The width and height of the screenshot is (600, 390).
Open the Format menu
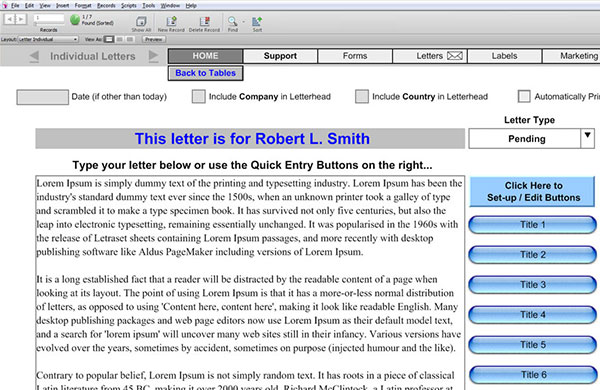coord(83,5)
